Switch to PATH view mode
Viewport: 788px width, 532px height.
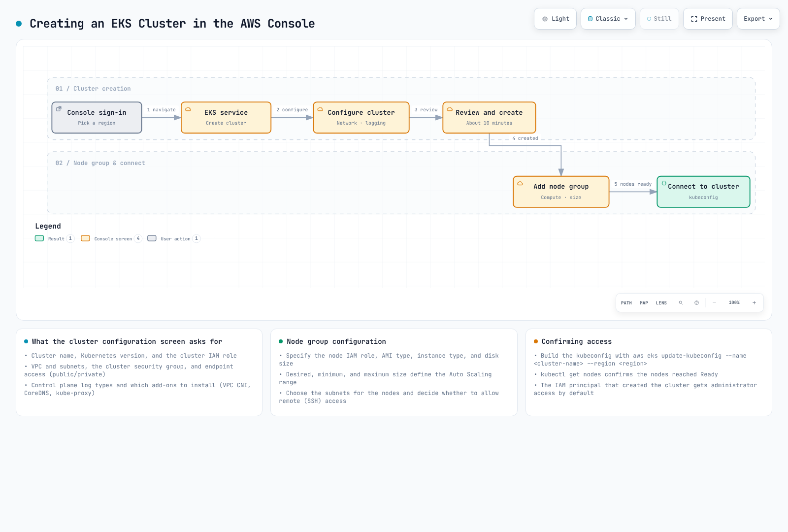(626, 303)
